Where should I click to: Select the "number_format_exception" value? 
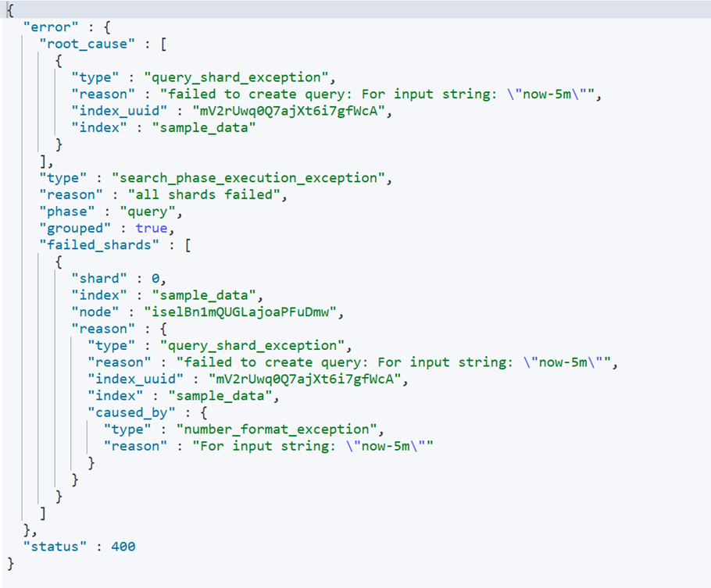[x=276, y=429]
